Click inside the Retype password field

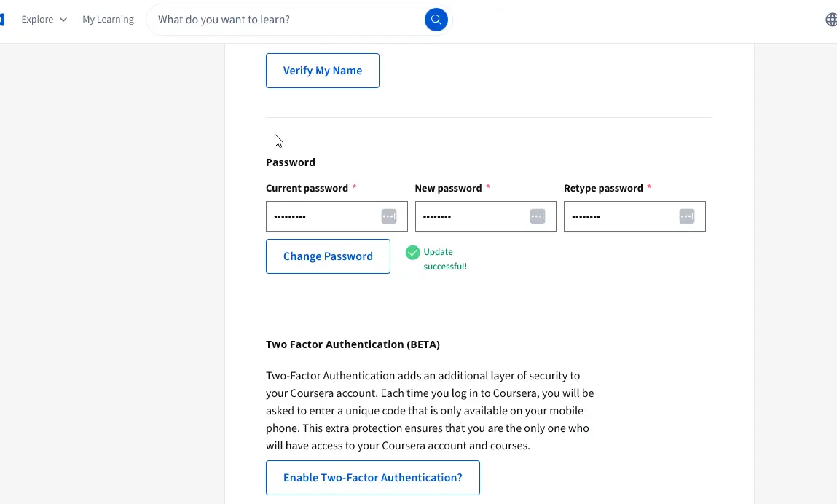pyautogui.click(x=634, y=216)
